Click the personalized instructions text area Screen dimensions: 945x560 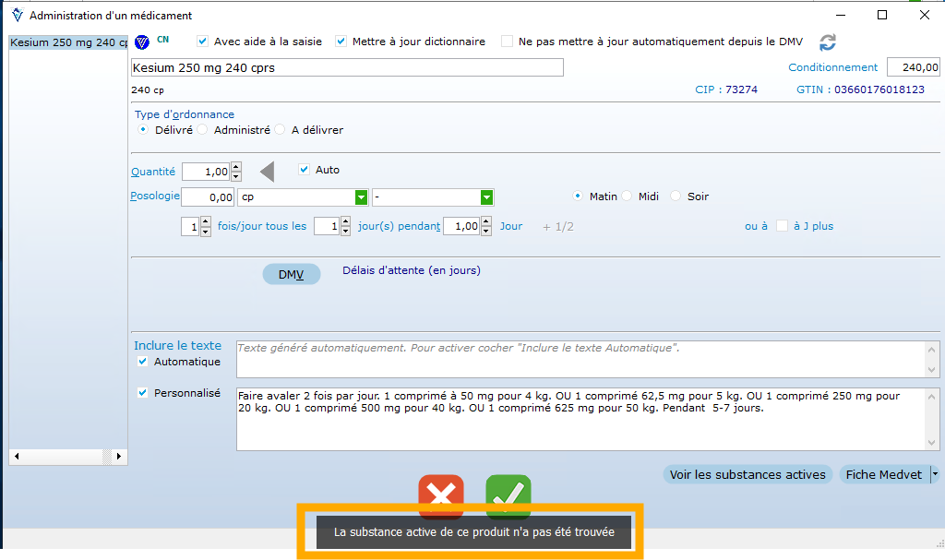581,419
